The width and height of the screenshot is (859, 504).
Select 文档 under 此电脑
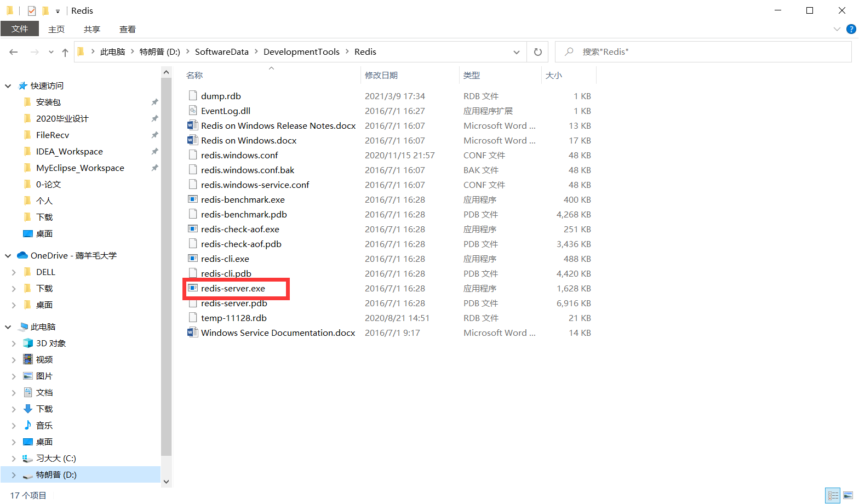click(x=44, y=393)
